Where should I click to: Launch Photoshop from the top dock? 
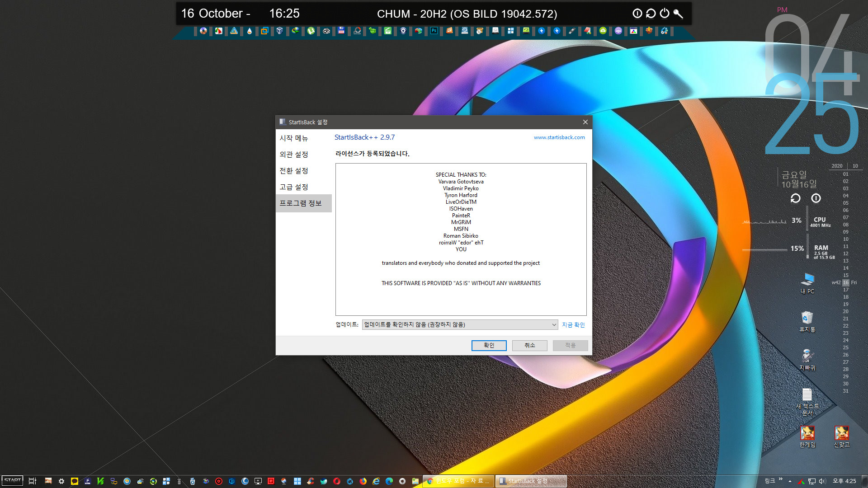434,31
